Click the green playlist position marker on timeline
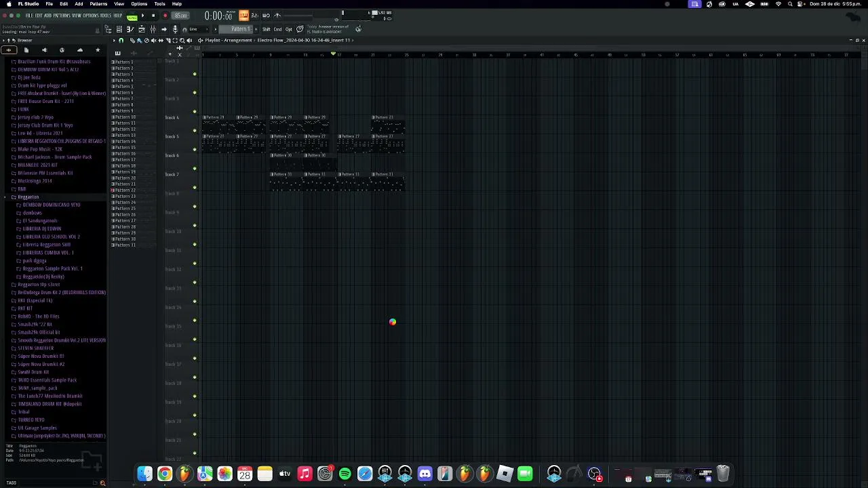The height and width of the screenshot is (488, 868). pos(333,54)
